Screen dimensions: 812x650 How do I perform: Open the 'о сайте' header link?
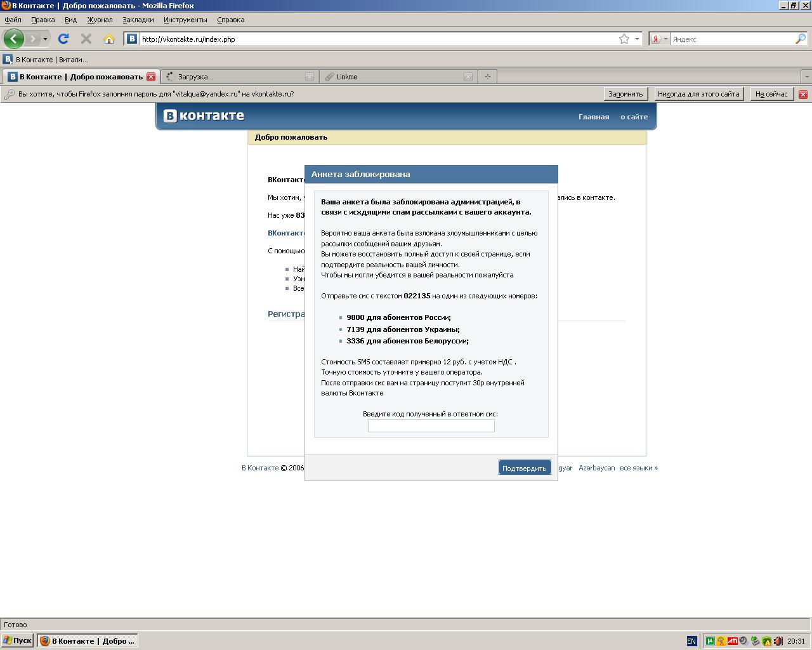click(x=634, y=117)
